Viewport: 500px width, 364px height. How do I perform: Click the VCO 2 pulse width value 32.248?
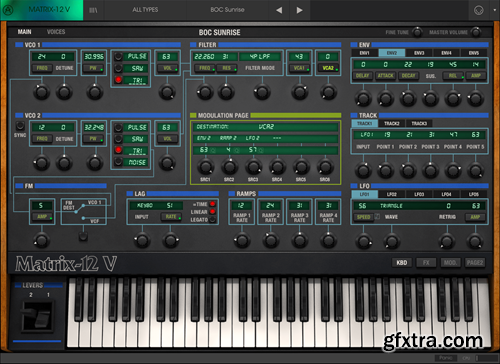coord(94,127)
